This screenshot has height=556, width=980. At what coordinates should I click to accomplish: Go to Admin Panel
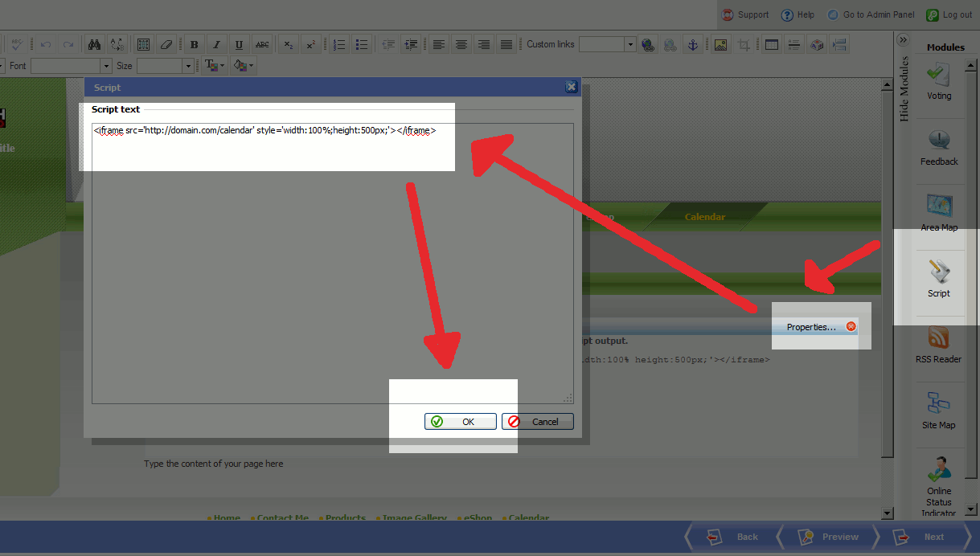tap(871, 14)
